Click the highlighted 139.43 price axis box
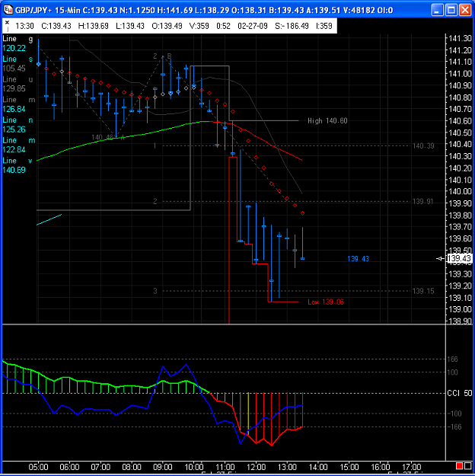The width and height of the screenshot is (475, 476). [x=460, y=259]
